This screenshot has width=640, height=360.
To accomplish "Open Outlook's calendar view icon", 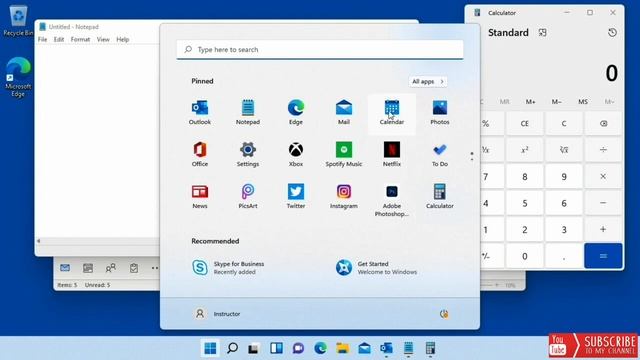I will coord(88,268).
